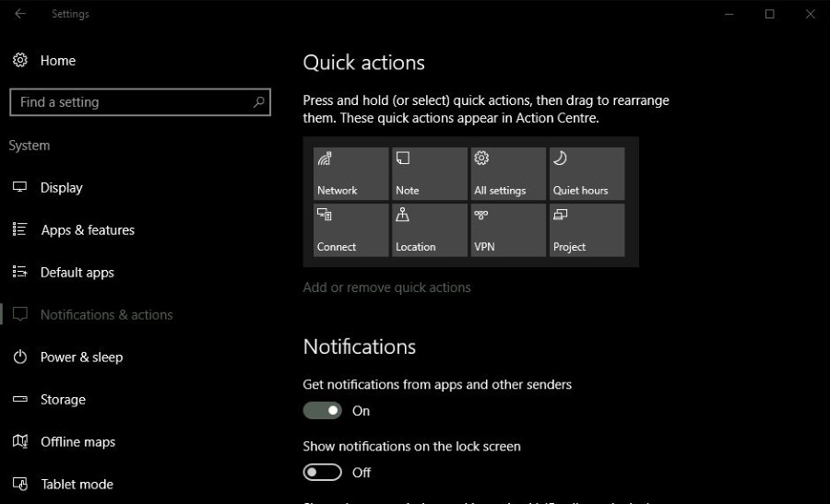Open Display settings in the sidebar
Screen dimensions: 830x504
[x=62, y=188]
